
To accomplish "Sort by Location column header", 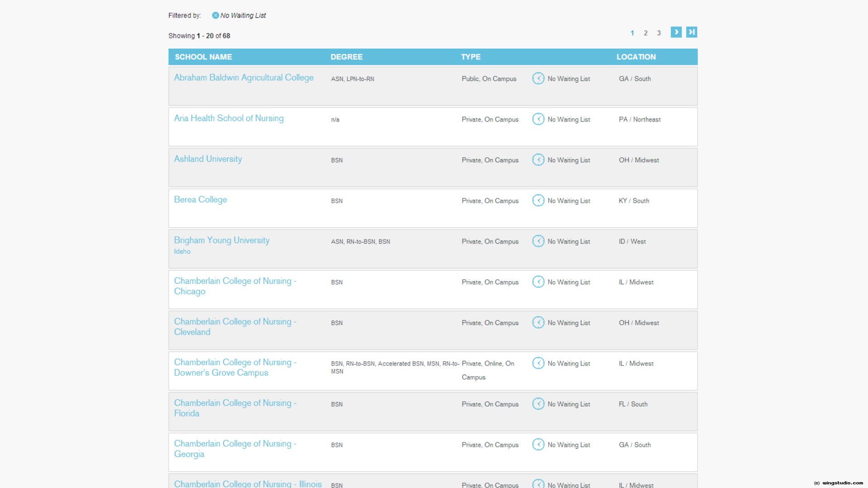I will point(636,57).
